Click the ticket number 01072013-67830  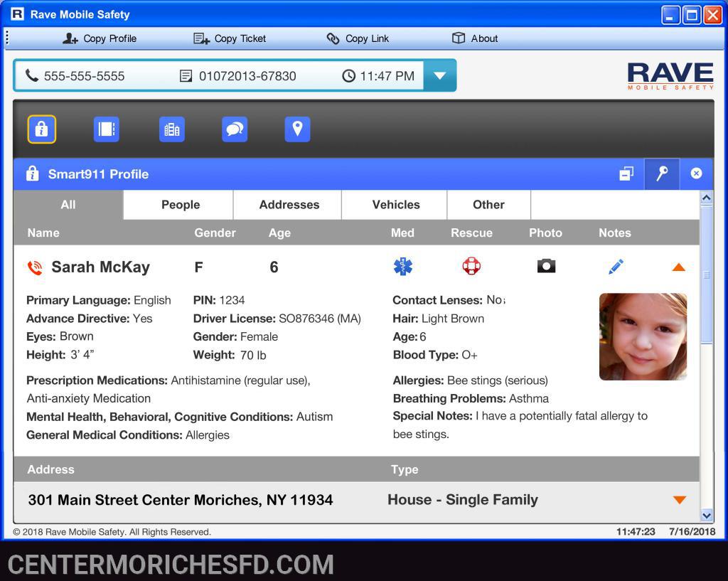pyautogui.click(x=247, y=76)
